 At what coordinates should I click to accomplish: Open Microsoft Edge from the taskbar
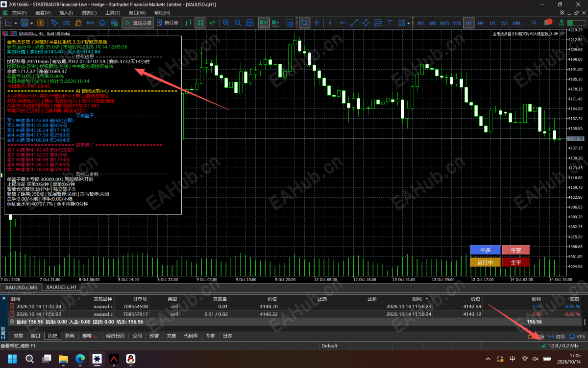click(x=80, y=359)
